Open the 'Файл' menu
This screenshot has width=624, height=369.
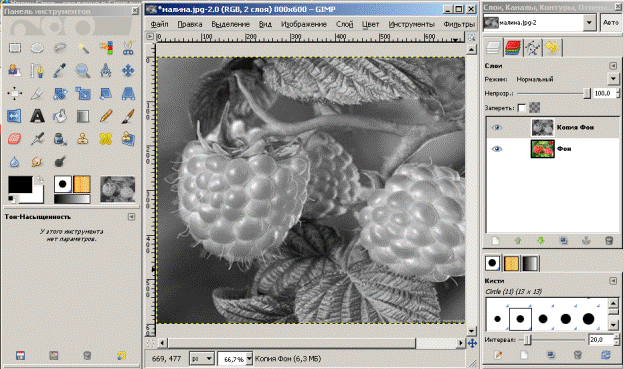[x=159, y=24]
